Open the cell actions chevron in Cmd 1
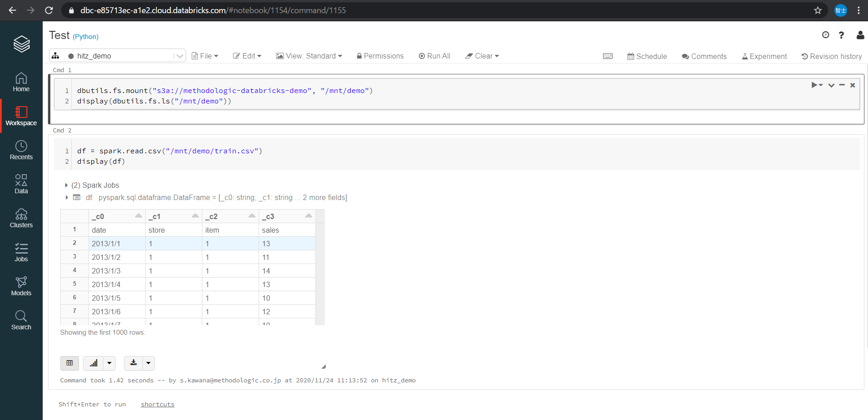868x420 pixels. click(831, 85)
